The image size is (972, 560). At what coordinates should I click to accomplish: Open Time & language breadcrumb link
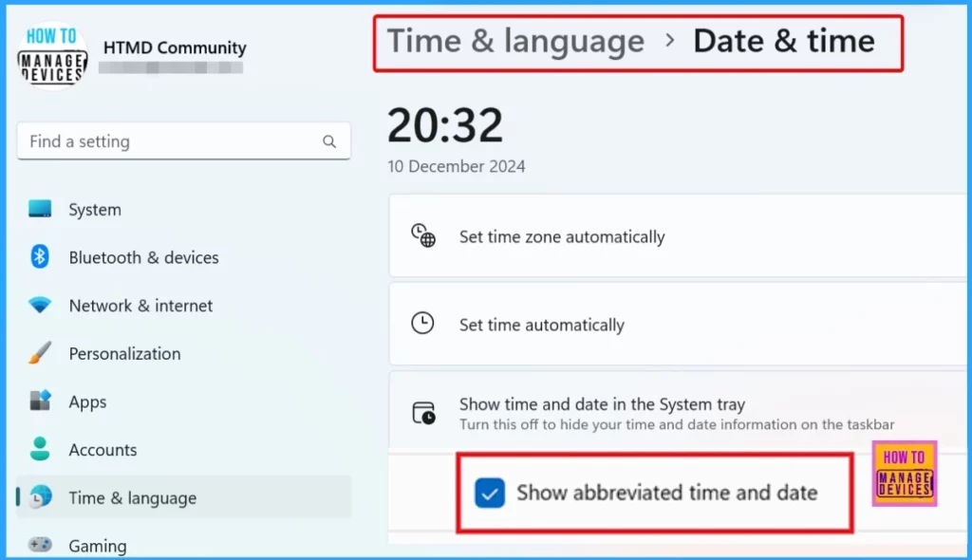515,42
